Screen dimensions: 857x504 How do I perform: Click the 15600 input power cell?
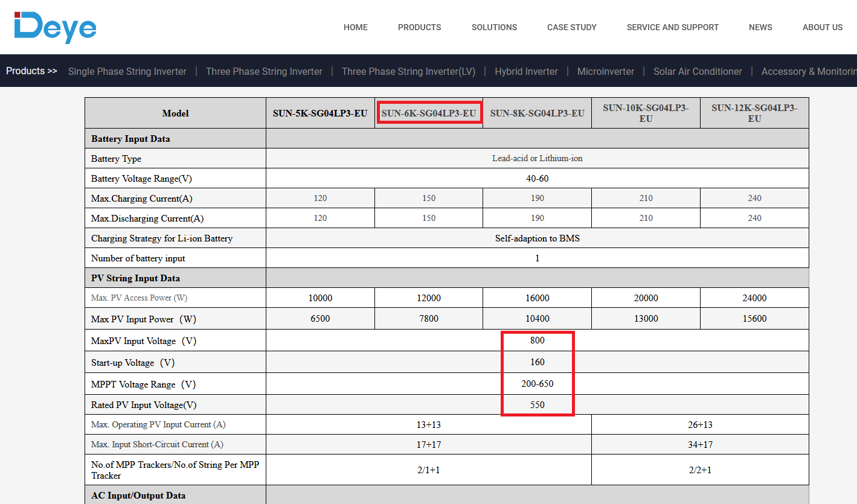point(754,319)
